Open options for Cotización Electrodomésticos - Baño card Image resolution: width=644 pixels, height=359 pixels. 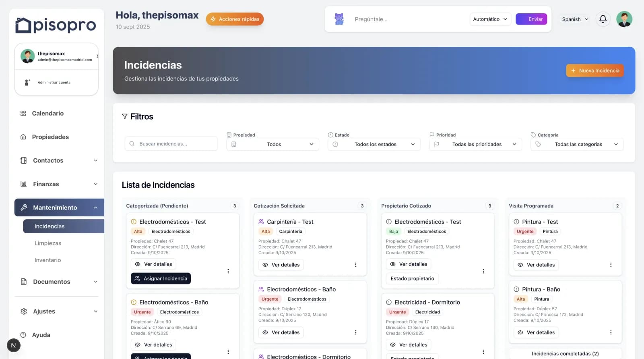click(355, 332)
